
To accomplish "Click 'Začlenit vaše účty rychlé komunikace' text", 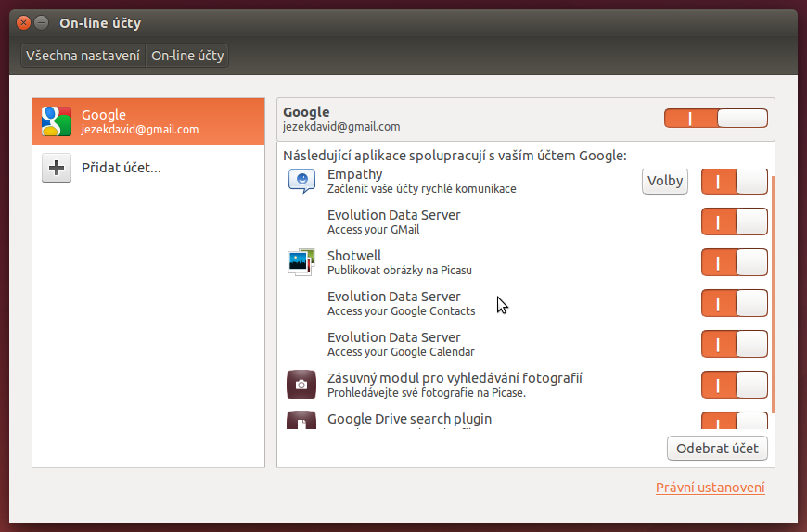I will [421, 189].
